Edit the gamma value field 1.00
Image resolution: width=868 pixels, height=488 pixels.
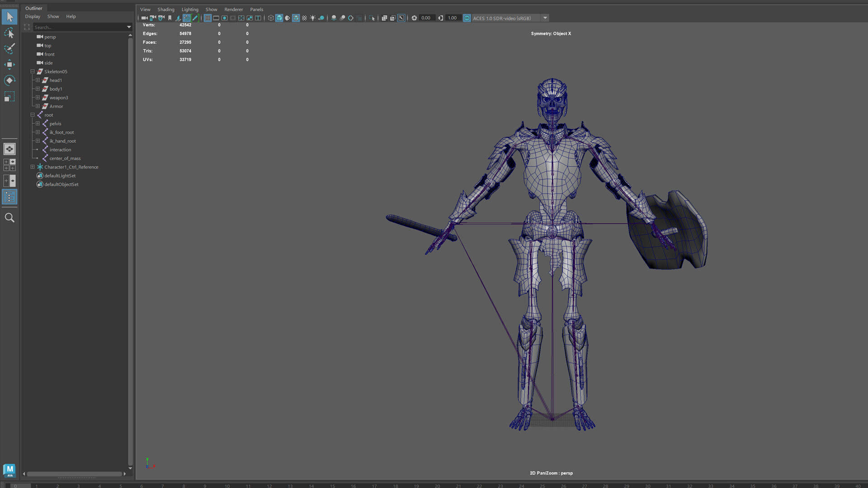(x=453, y=18)
